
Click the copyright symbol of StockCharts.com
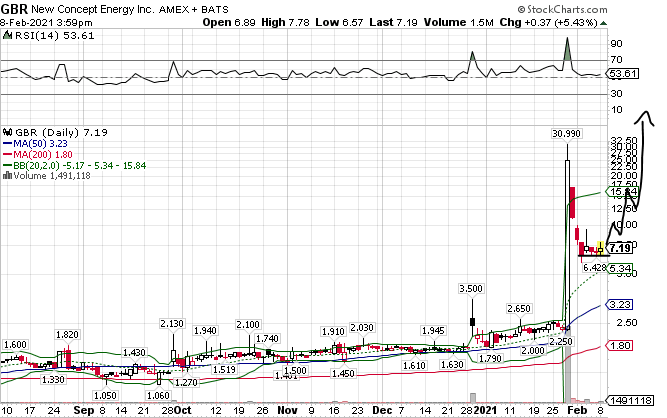pyautogui.click(x=521, y=10)
